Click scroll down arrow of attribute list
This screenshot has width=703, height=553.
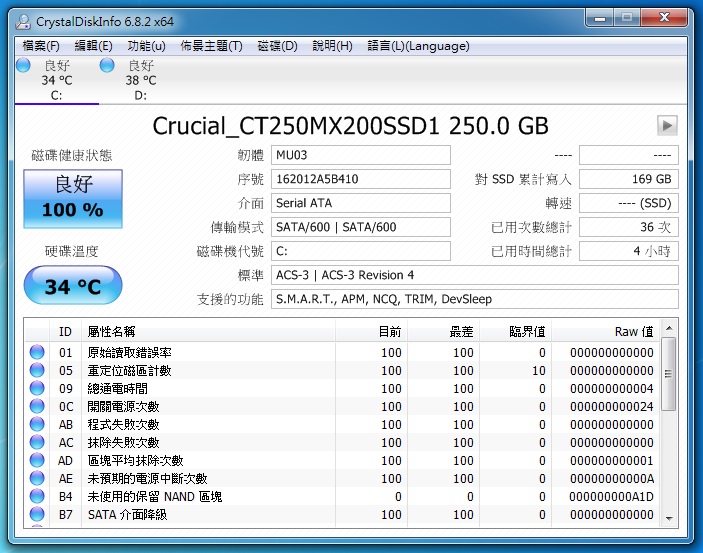(x=669, y=518)
